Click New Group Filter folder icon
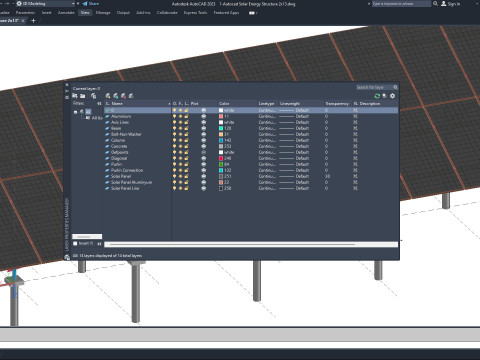The height and width of the screenshot is (360, 480). pyautogui.click(x=83, y=96)
